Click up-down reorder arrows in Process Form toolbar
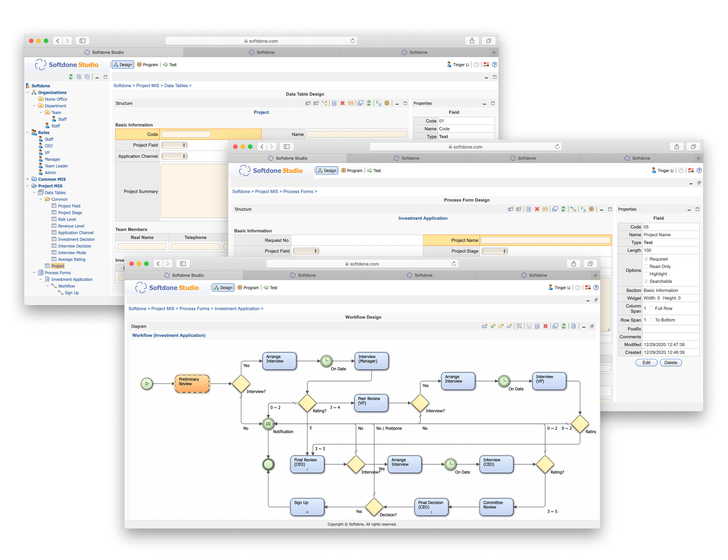Image resolution: width=728 pixels, height=560 pixels. point(545,209)
